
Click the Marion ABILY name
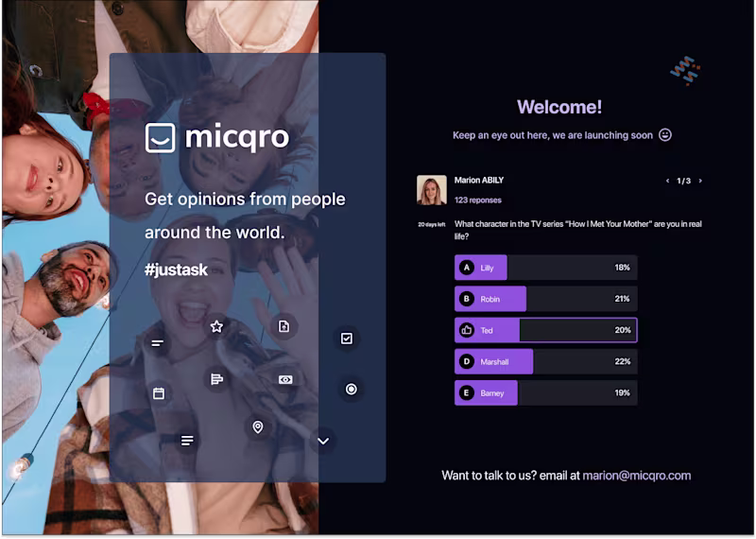click(x=479, y=180)
